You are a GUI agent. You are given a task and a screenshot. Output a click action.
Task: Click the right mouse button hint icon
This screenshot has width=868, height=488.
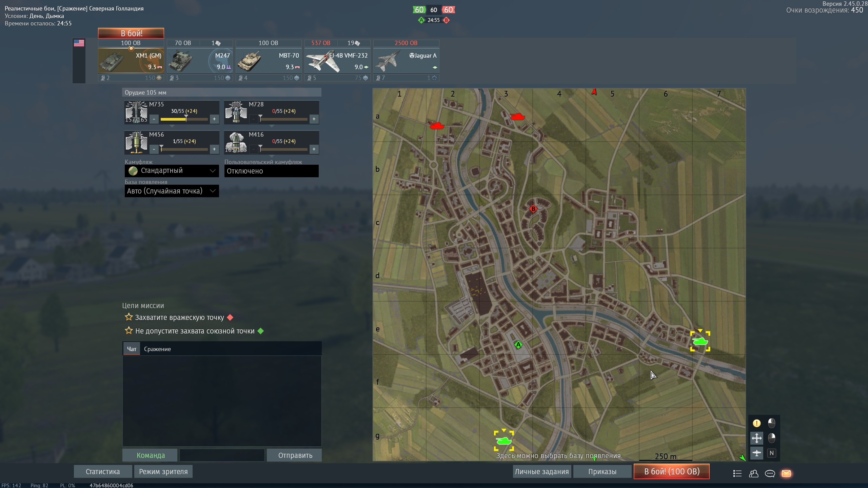(x=772, y=438)
